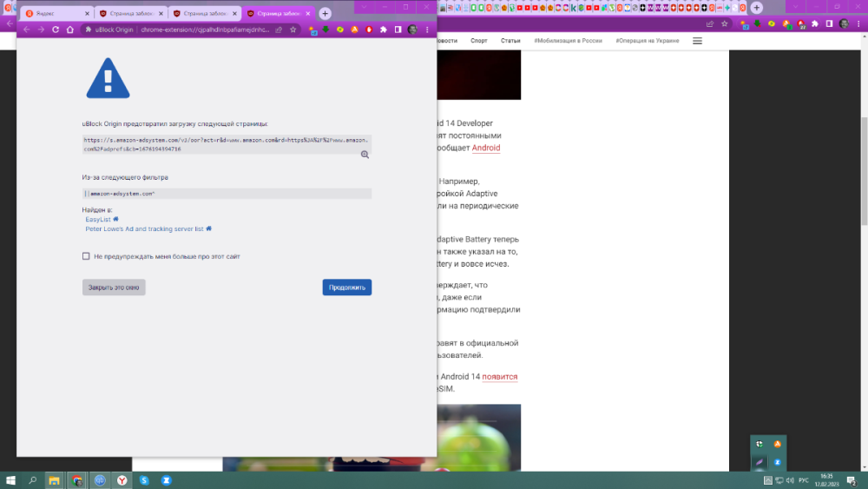Viewport: 868px width, 489px height.
Task: Open Peter Lowe's Ad and tracking server list
Action: 144,228
